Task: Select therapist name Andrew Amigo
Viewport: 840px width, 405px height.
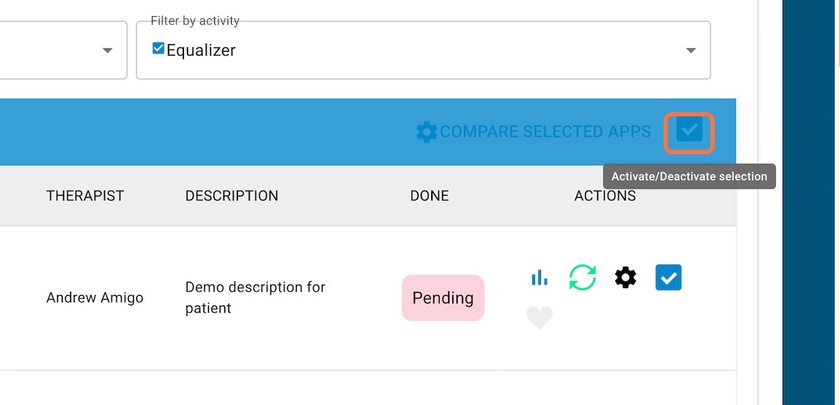Action: (95, 298)
